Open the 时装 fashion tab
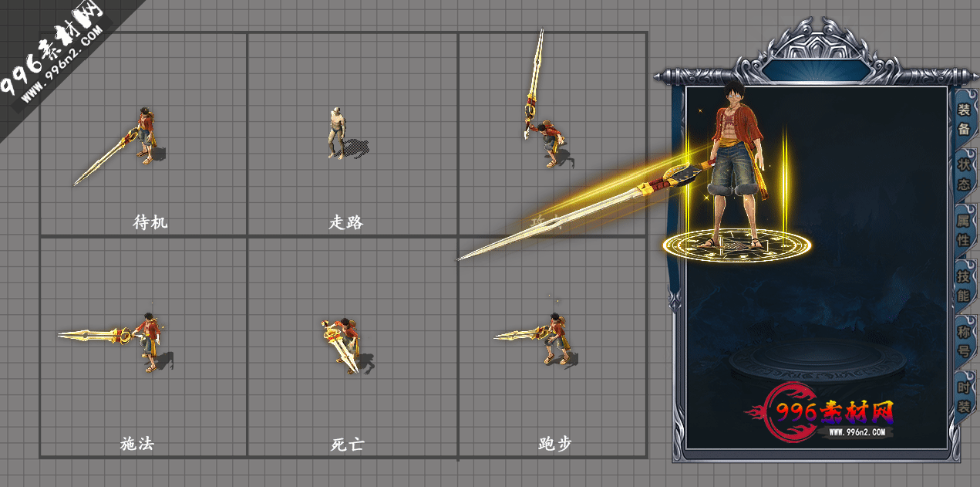The height and width of the screenshot is (487, 980). 964,397
